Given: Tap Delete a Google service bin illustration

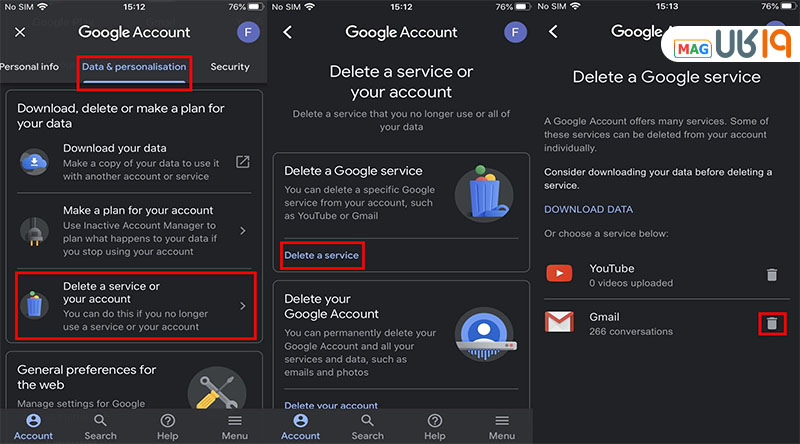Looking at the screenshot, I should [x=484, y=193].
